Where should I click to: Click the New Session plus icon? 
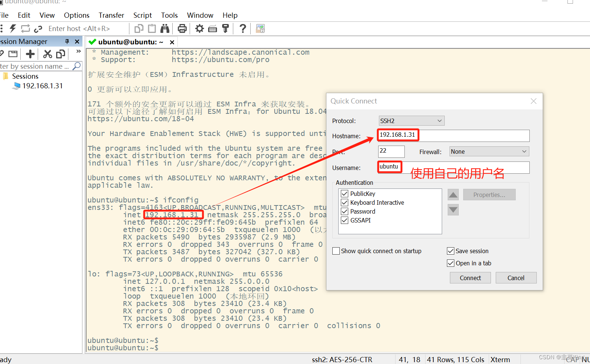point(30,54)
